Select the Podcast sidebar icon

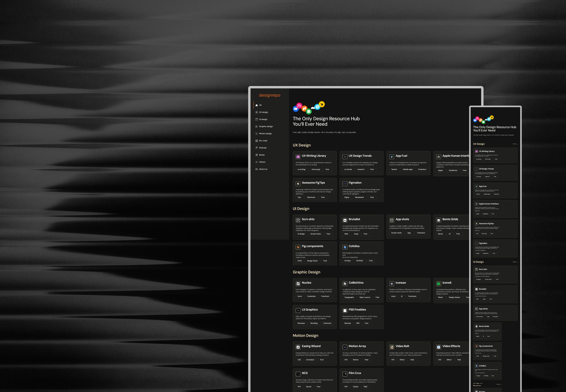click(257, 148)
